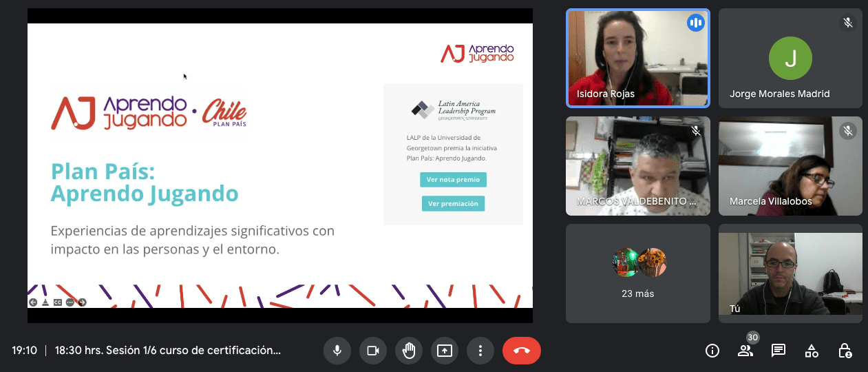Click the overlapping avatars in the '23 más' tile
This screenshot has height=372, width=868.
coord(639,262)
